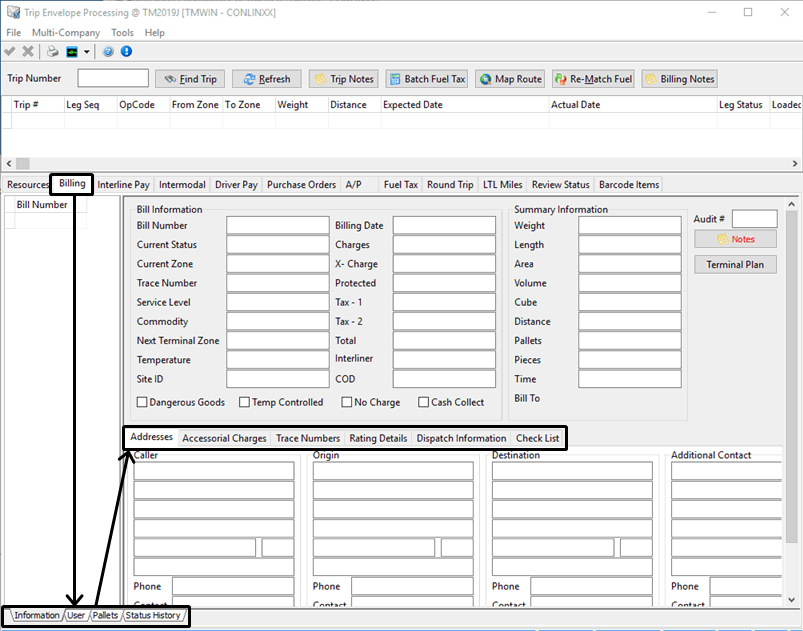This screenshot has width=803, height=631.
Task: Open the Multi-Company menu
Action: [x=66, y=33]
